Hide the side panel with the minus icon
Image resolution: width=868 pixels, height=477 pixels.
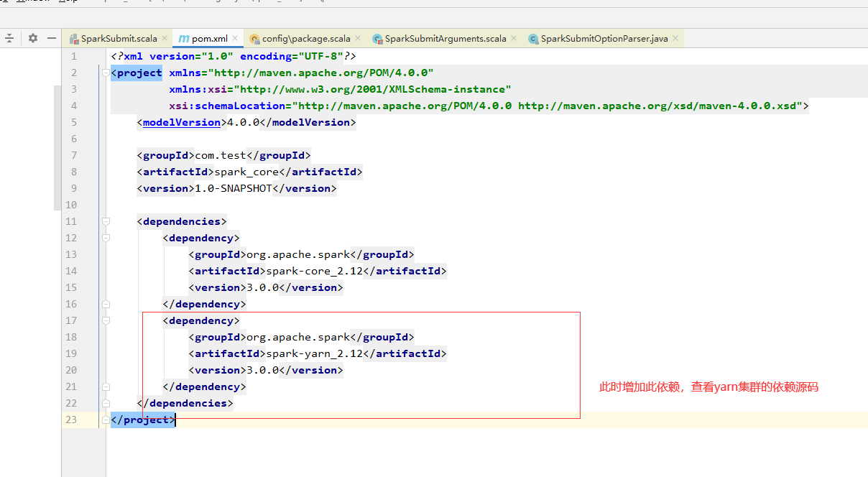pyautogui.click(x=51, y=38)
